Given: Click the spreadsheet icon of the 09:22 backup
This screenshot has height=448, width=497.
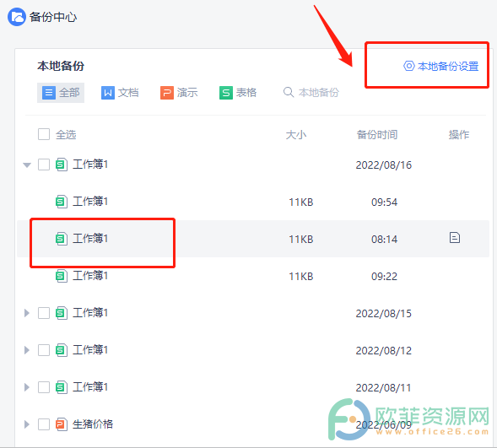Looking at the screenshot, I should pyautogui.click(x=62, y=276).
